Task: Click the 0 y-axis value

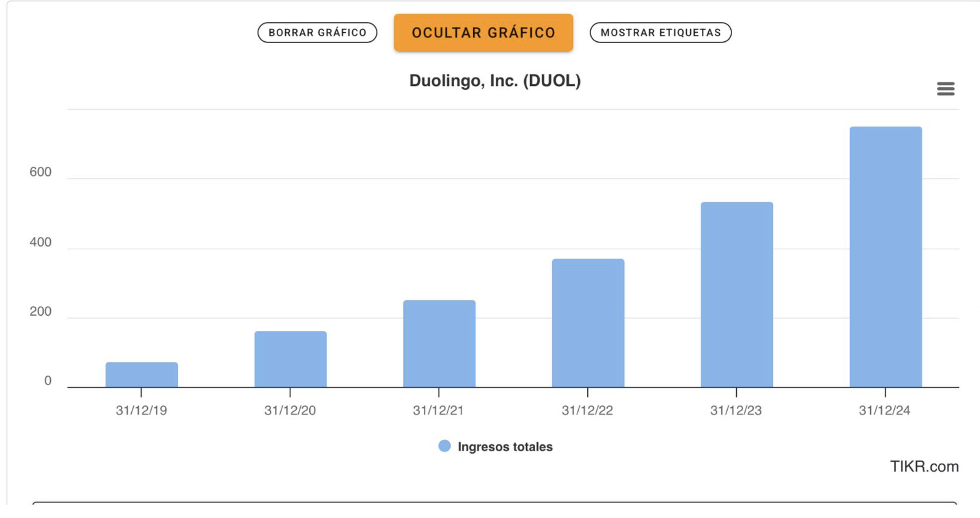Action: pos(47,381)
